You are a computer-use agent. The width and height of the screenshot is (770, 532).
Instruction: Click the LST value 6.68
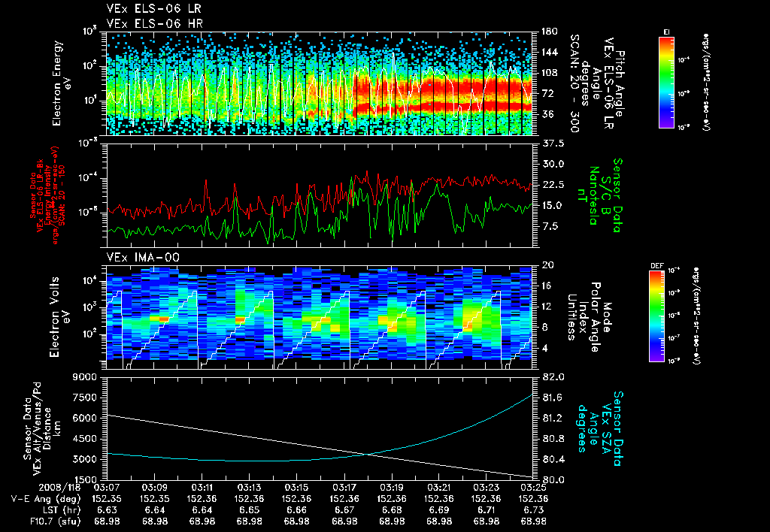coord(391,510)
